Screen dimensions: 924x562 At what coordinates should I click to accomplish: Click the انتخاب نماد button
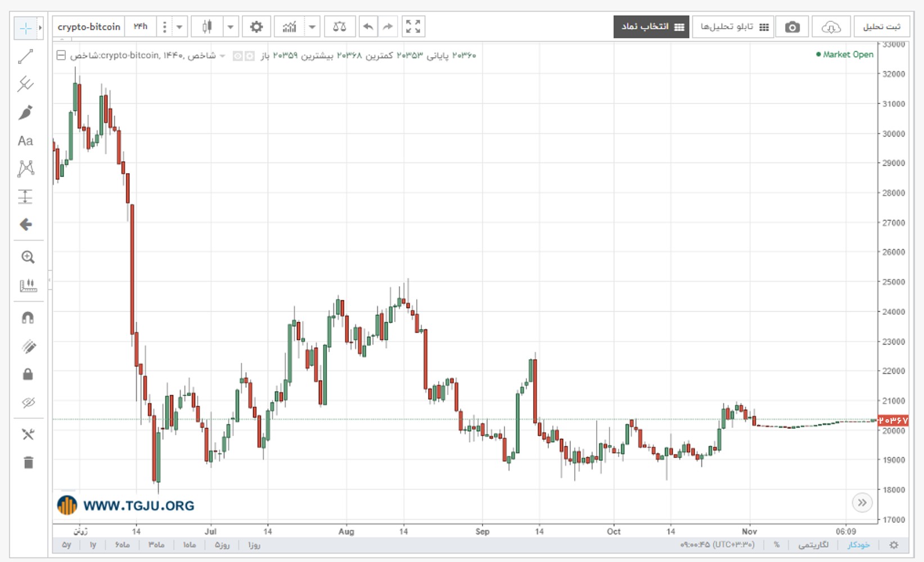tap(651, 26)
